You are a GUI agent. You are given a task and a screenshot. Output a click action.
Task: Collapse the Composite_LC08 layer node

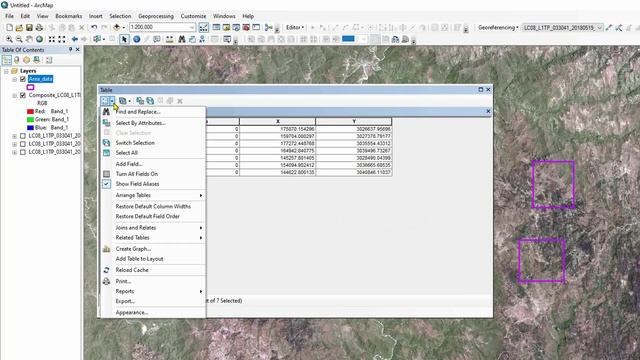(14, 95)
